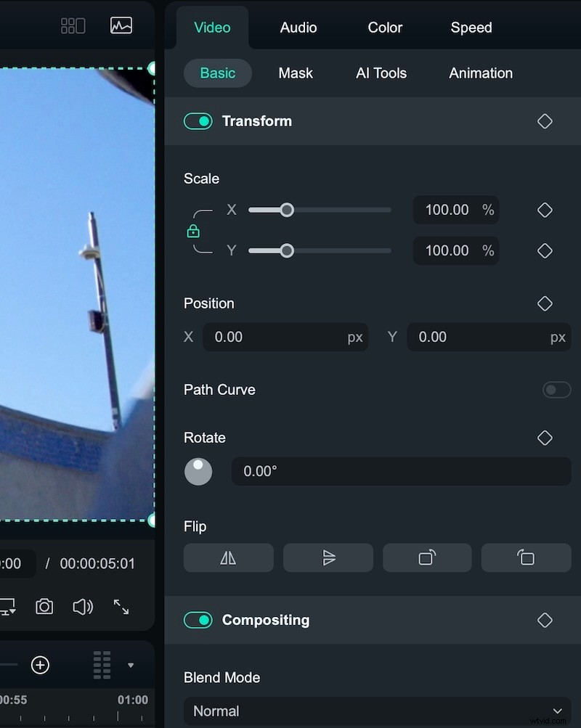Switch to the Color tab
This screenshot has height=728, width=581.
tap(384, 28)
